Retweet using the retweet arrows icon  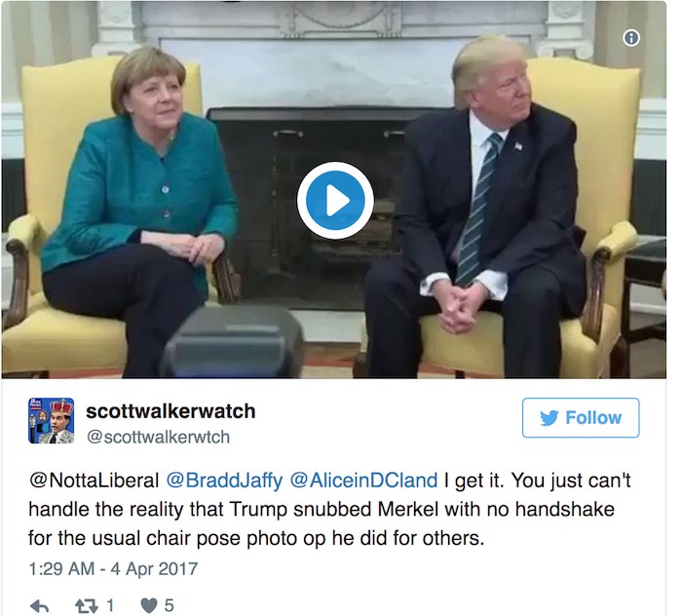pos(87,605)
